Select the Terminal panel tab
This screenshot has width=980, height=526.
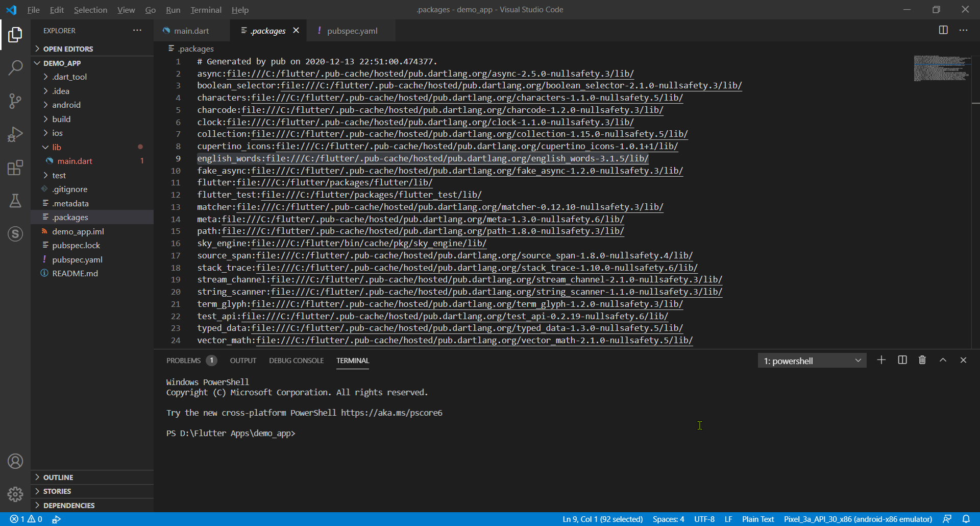pos(353,361)
